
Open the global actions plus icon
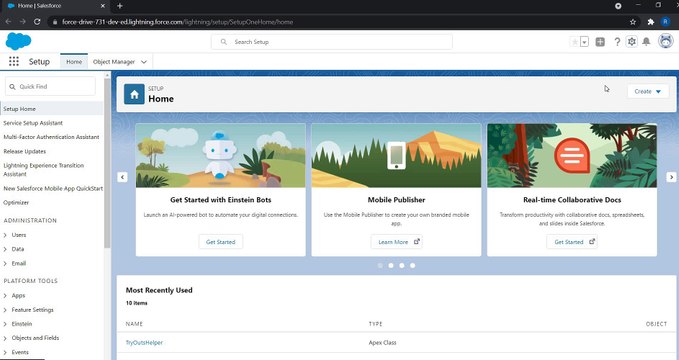coord(600,42)
